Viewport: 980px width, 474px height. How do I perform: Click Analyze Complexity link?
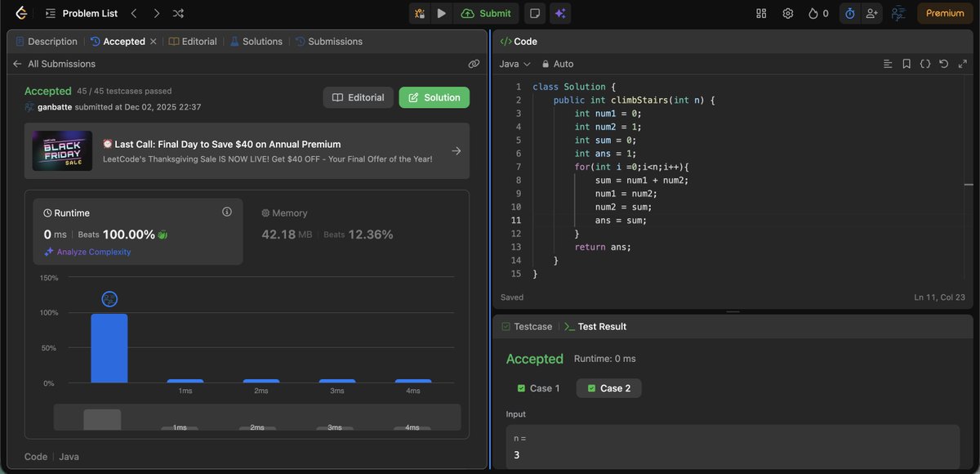point(87,252)
